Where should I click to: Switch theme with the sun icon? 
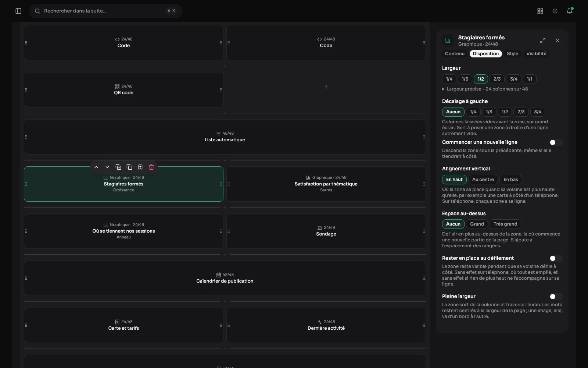pos(555,11)
